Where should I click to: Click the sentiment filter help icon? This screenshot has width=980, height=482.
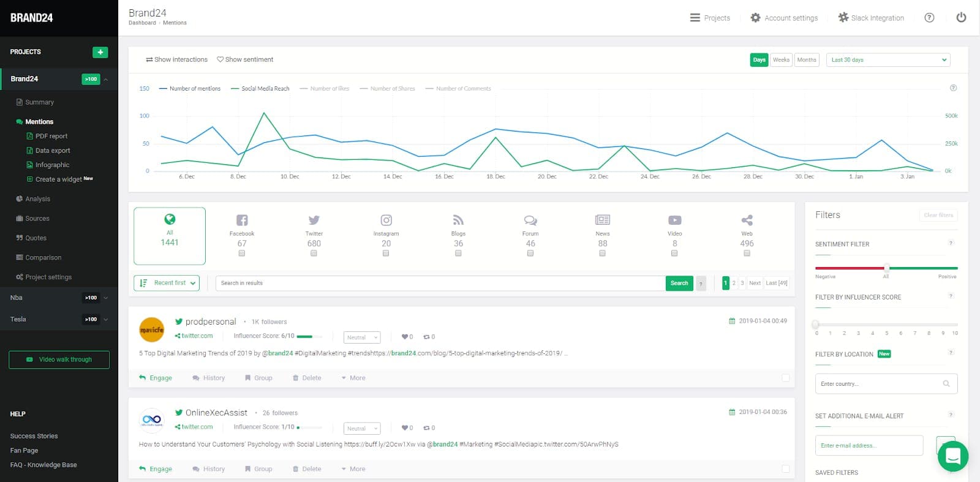pos(951,243)
